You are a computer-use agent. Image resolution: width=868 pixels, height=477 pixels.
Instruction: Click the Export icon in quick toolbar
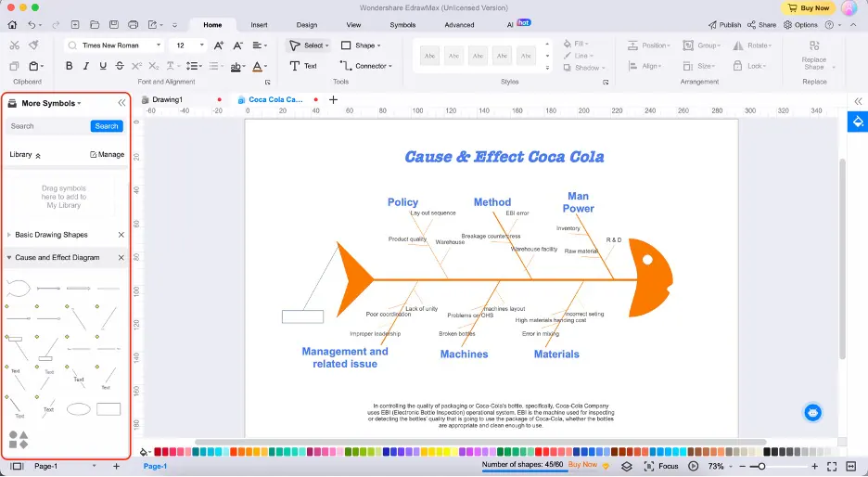(153, 25)
